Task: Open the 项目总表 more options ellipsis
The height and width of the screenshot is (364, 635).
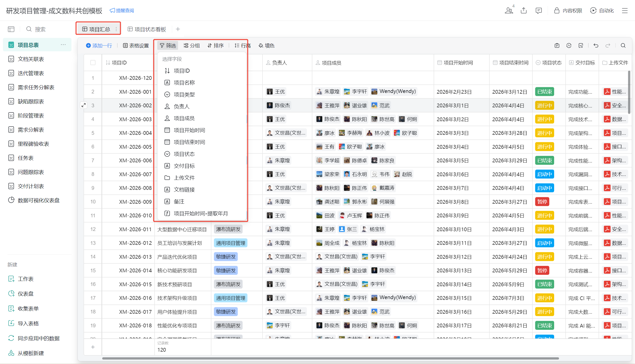Action: click(63, 45)
